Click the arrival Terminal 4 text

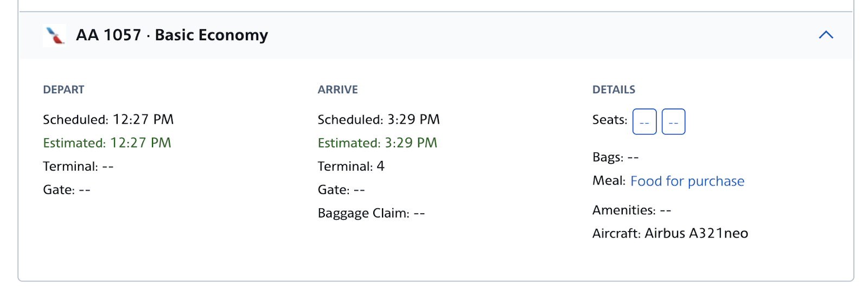pos(351,166)
